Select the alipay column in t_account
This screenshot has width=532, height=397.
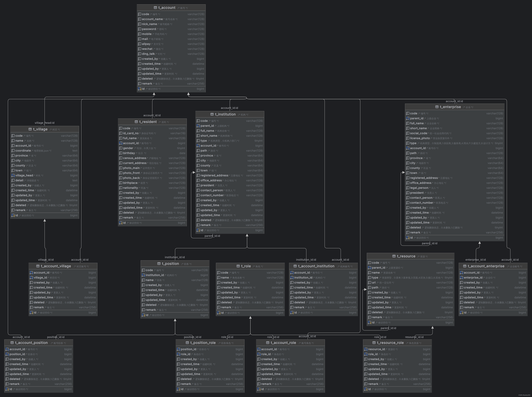(171, 44)
